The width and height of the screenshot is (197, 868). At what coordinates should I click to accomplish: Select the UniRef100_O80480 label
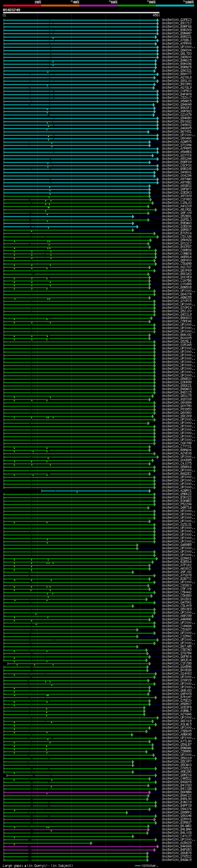pos(176,138)
